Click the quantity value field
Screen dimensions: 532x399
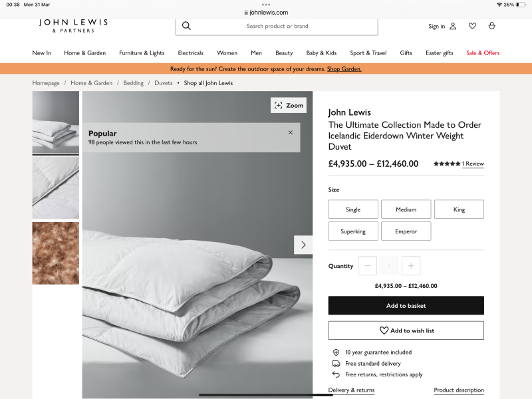tap(389, 265)
